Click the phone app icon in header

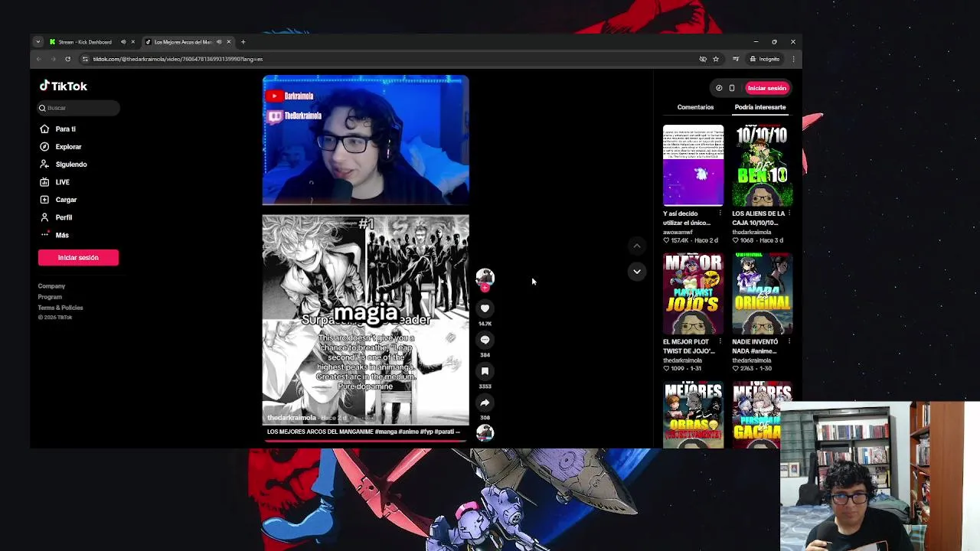click(x=732, y=88)
